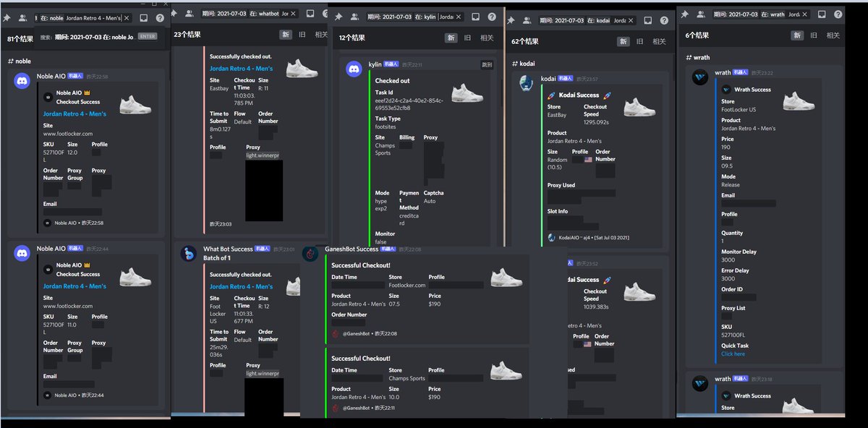Click wrath bot avatar on 23:18 message

[x=699, y=384]
